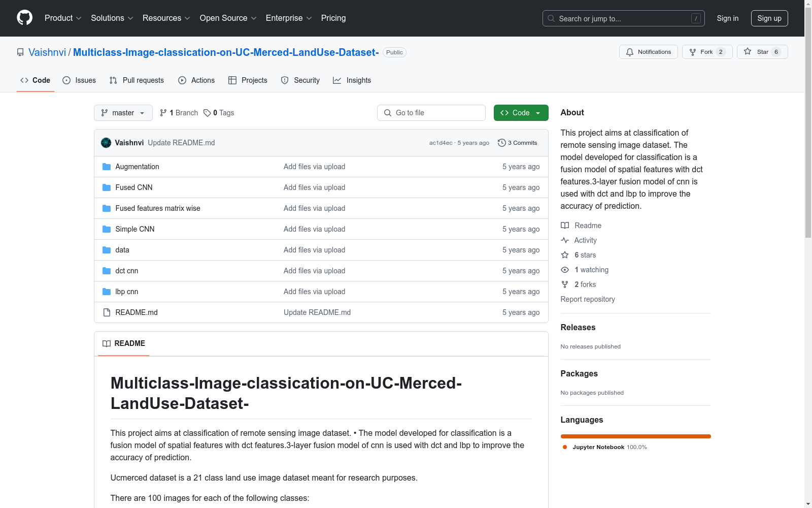Expand the master branch dropdown

point(123,113)
